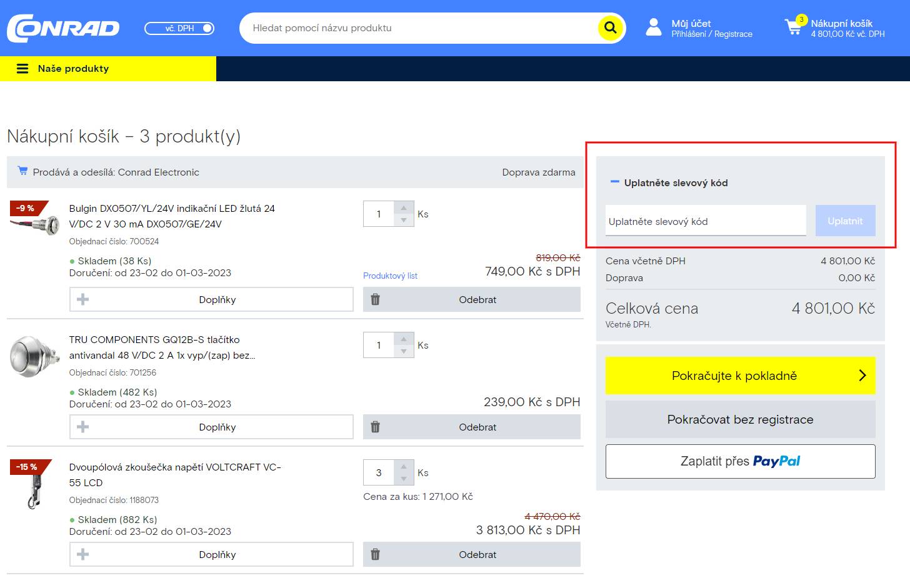Image resolution: width=910 pixels, height=588 pixels.
Task: Click Zaplatit přes PayPal
Action: pos(740,461)
